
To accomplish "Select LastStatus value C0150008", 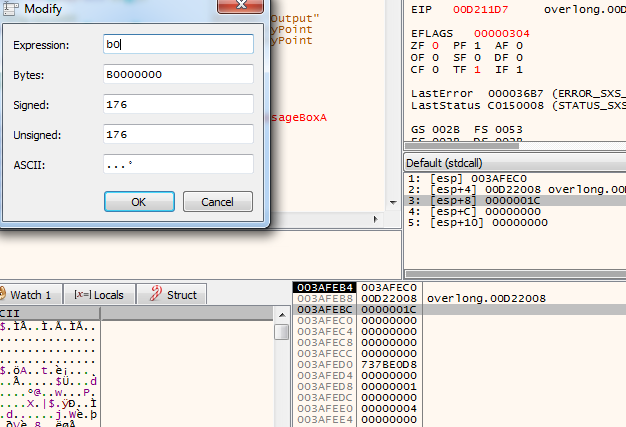I will [x=515, y=105].
